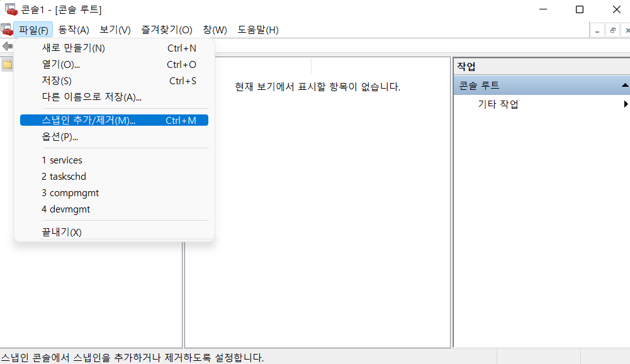Image resolution: width=630 pixels, height=364 pixels.
Task: Click the folder icon on the left toolbar
Action: pos(6,63)
